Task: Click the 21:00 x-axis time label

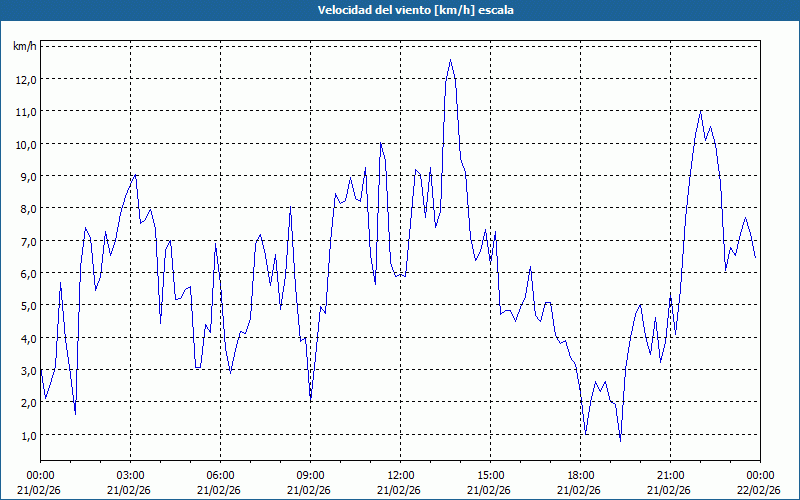Action: coord(670,475)
